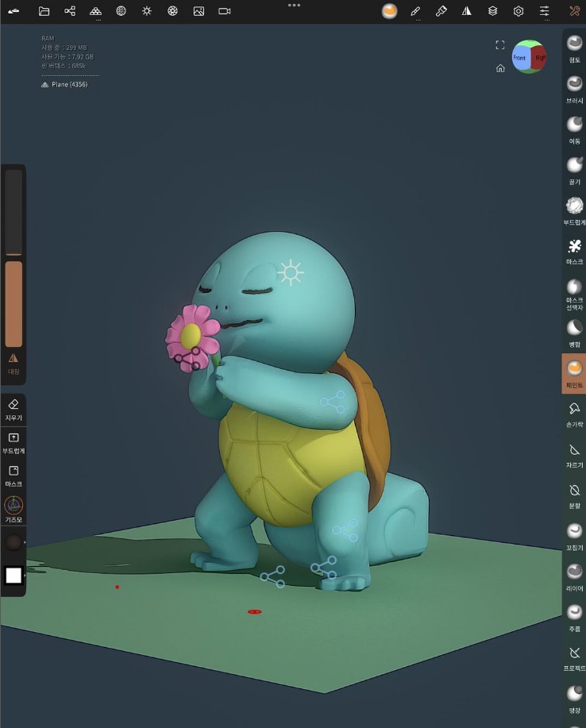Viewport: 586px width, 728px height.
Task: Select the 마스크 선택자 mask selector tool
Action: (x=574, y=295)
